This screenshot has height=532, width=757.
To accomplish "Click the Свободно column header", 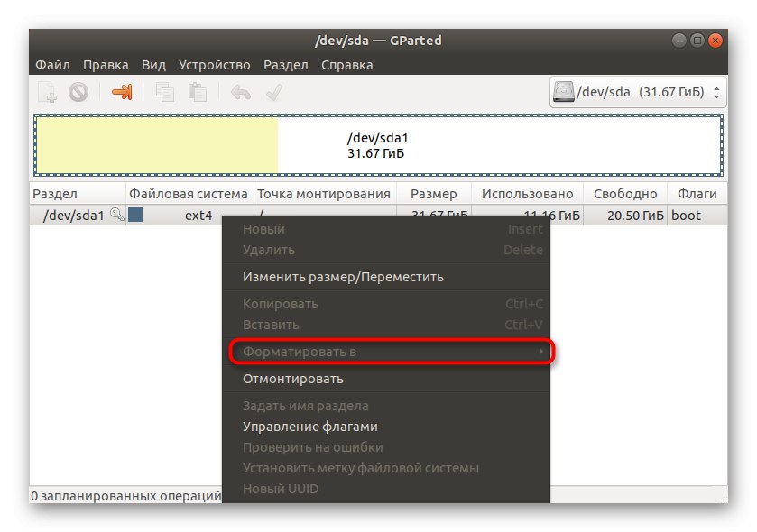I will pyautogui.click(x=625, y=194).
